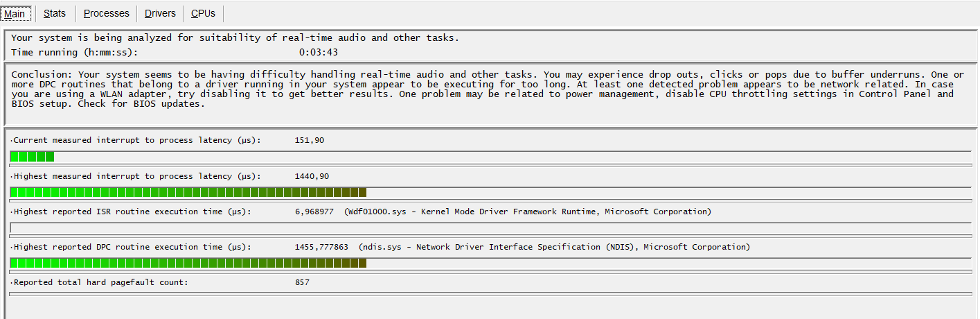The image size is (980, 319).
Task: Click the time running value 0:03:43
Action: tap(319, 52)
